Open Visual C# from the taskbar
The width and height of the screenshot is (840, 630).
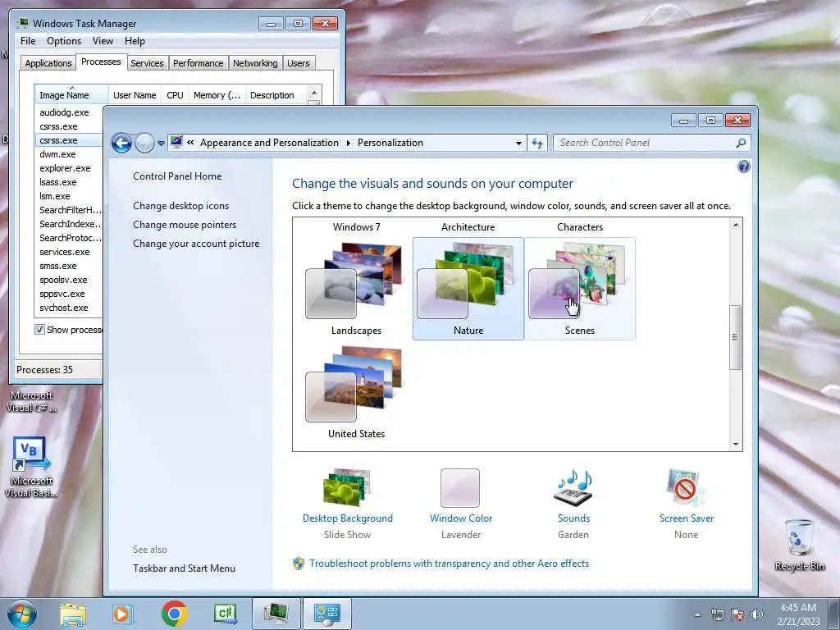click(225, 614)
